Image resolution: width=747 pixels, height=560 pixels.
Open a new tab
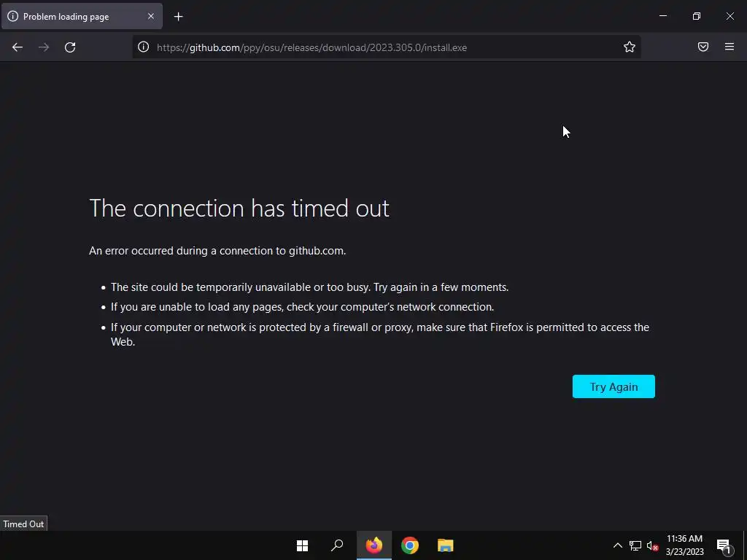(x=178, y=17)
